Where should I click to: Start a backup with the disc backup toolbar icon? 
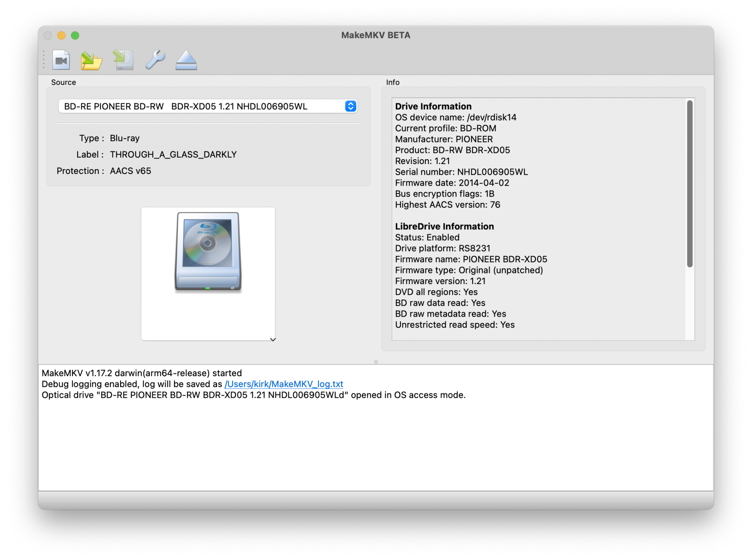[123, 60]
